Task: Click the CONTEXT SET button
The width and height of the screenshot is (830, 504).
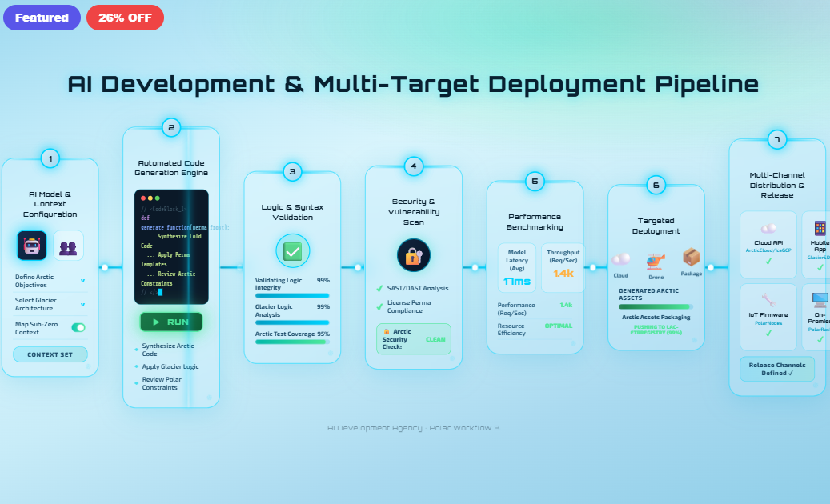Action: tap(50, 354)
